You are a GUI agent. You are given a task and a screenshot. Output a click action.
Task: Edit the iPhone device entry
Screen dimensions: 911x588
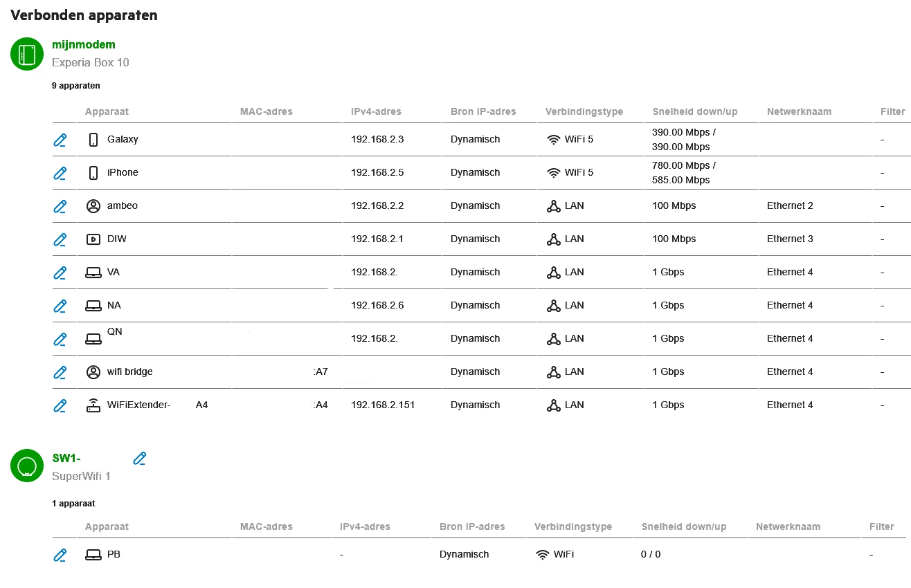(60, 173)
